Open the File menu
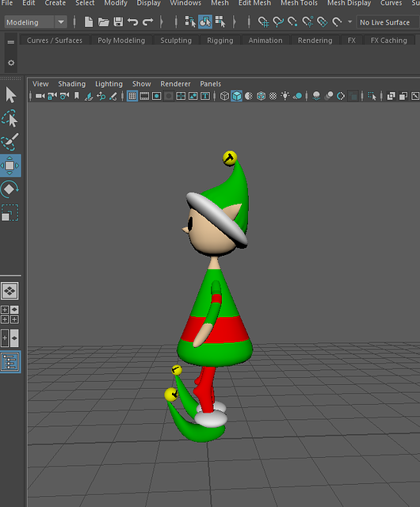 coord(7,3)
